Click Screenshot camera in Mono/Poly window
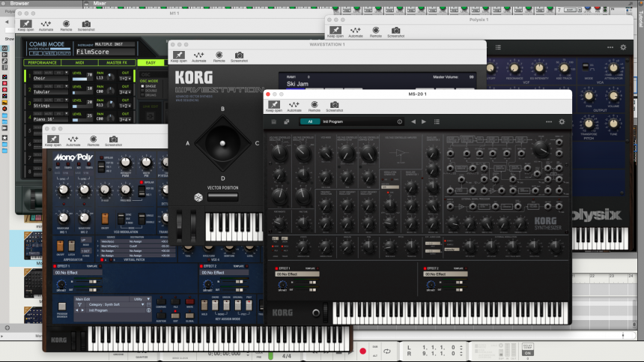The width and height of the screenshot is (644, 362). point(113,139)
